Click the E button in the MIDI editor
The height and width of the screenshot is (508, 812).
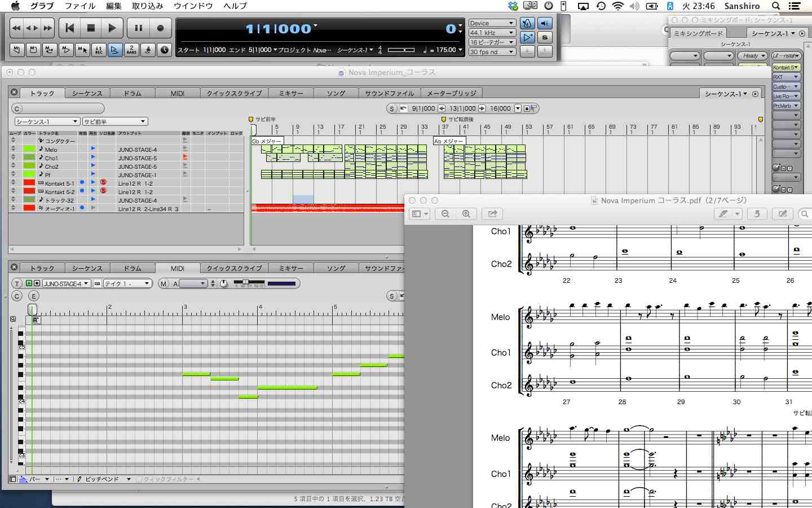coord(34,296)
